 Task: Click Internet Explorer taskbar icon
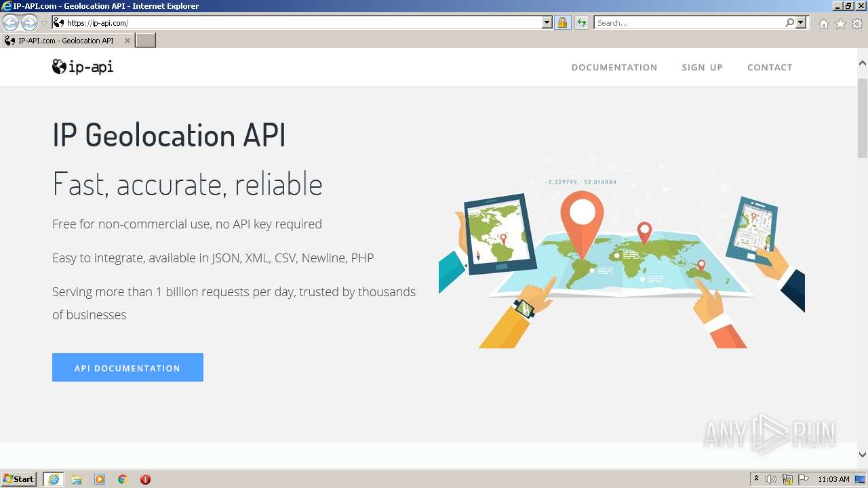(54, 479)
